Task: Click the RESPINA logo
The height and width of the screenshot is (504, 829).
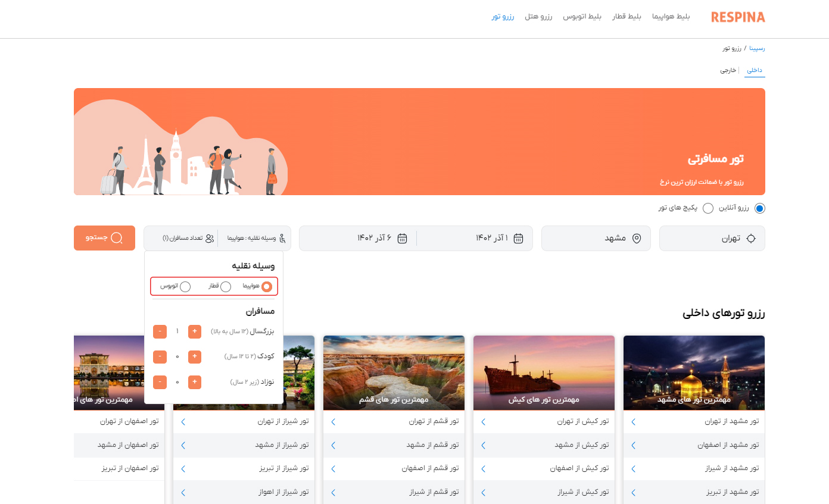Action: click(738, 17)
